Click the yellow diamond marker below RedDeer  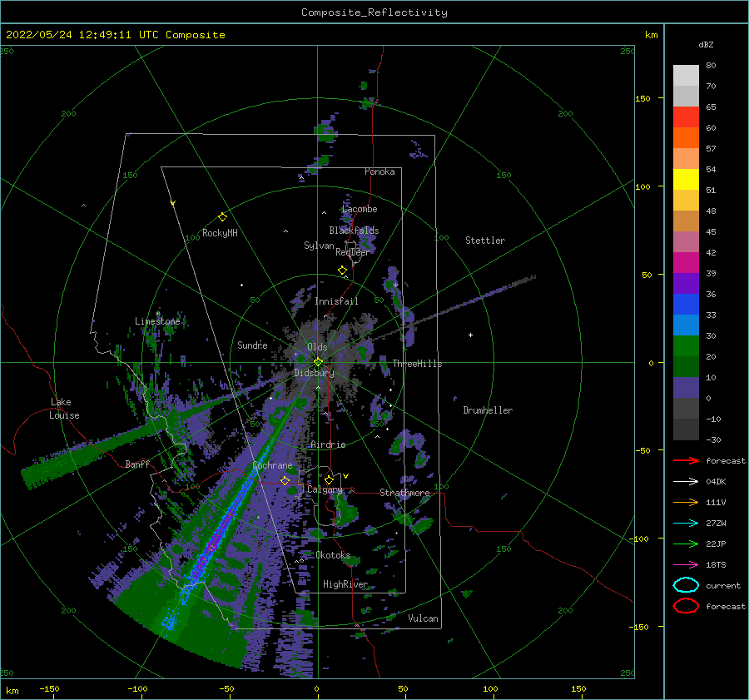click(x=342, y=271)
